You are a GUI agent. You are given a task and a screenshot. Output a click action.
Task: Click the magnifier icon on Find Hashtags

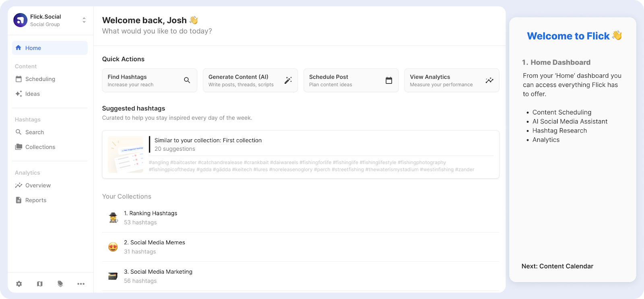[x=187, y=80]
